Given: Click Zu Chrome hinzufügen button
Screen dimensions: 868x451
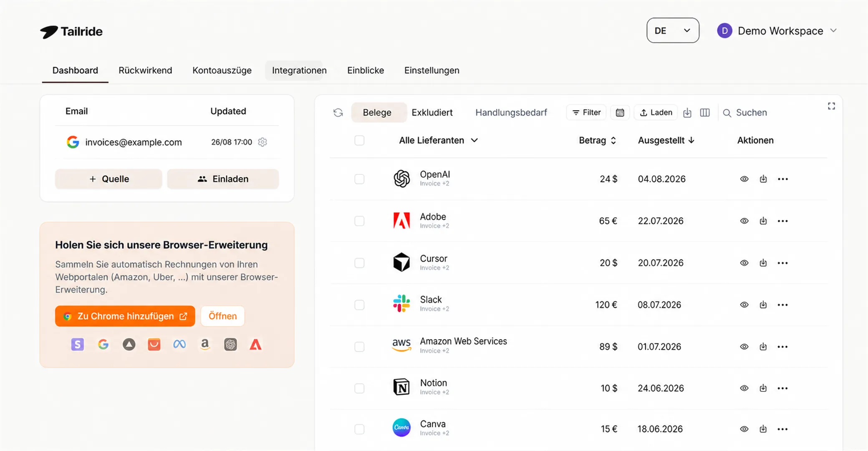Looking at the screenshot, I should pyautogui.click(x=125, y=316).
